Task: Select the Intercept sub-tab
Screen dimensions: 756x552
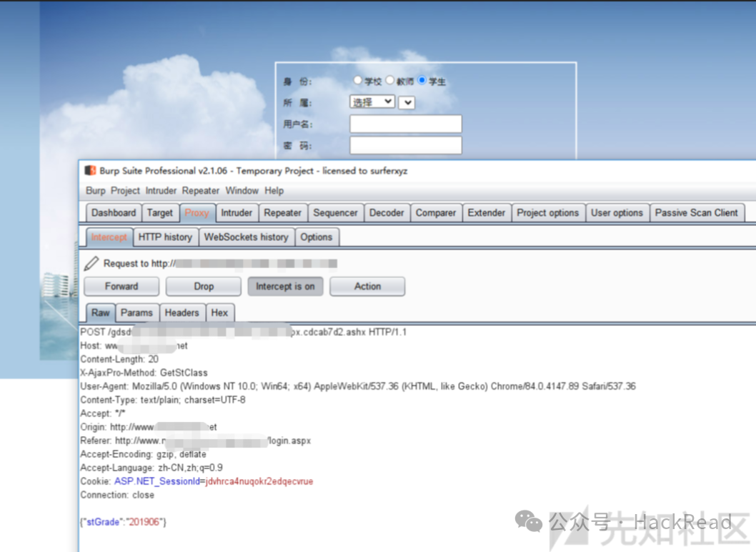Action: [x=109, y=237]
